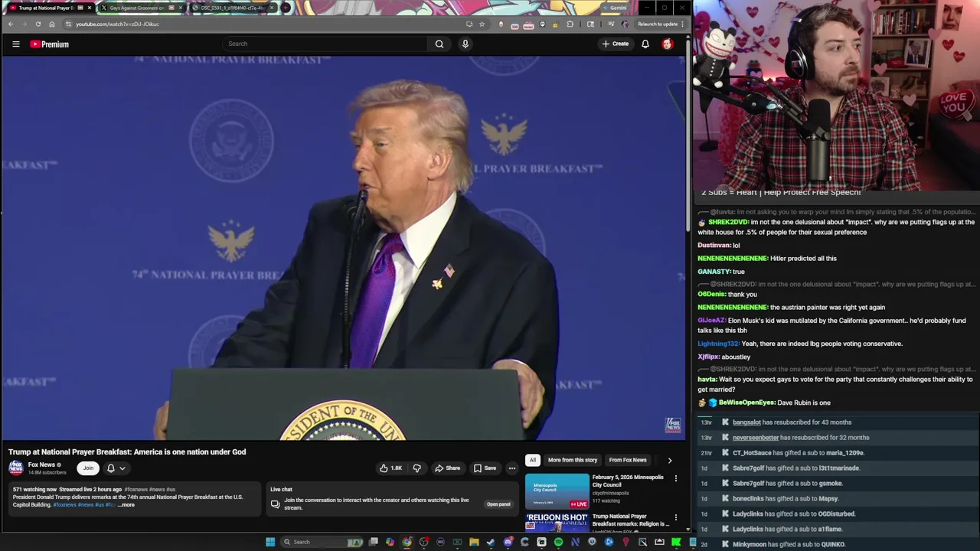Open the Fox News channel avatar
This screenshot has width=980, height=551.
[16, 468]
